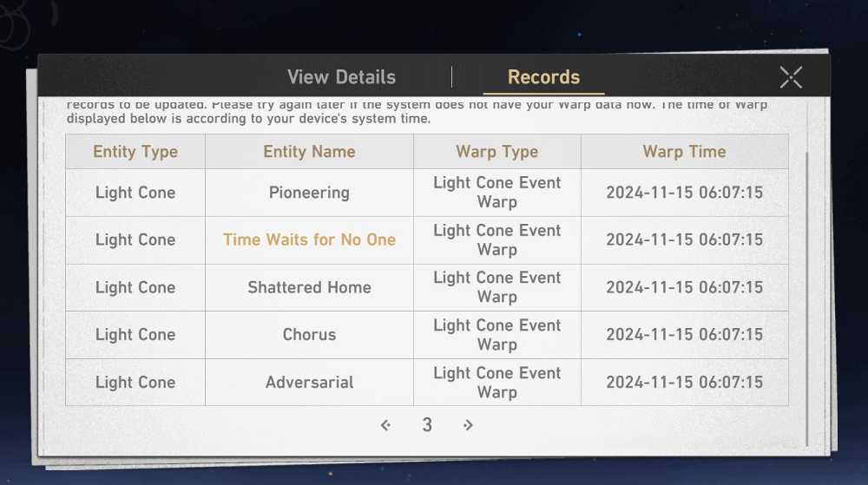Screen dimensions: 868x485
Task: Click the vertical scrollbar of records panel
Action: tap(806, 298)
